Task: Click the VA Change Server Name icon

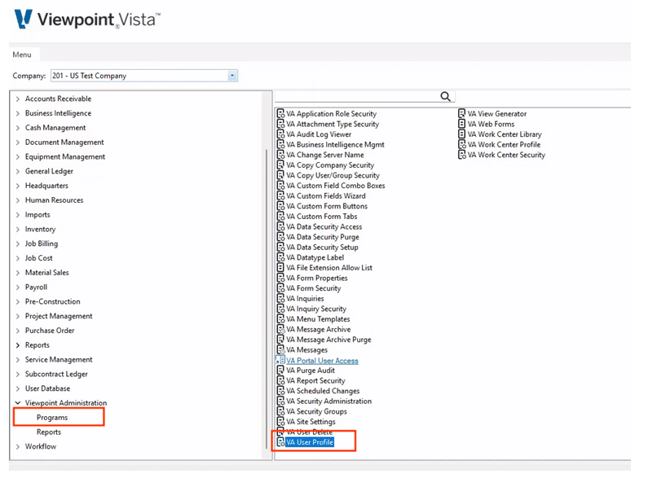Action: point(281,155)
